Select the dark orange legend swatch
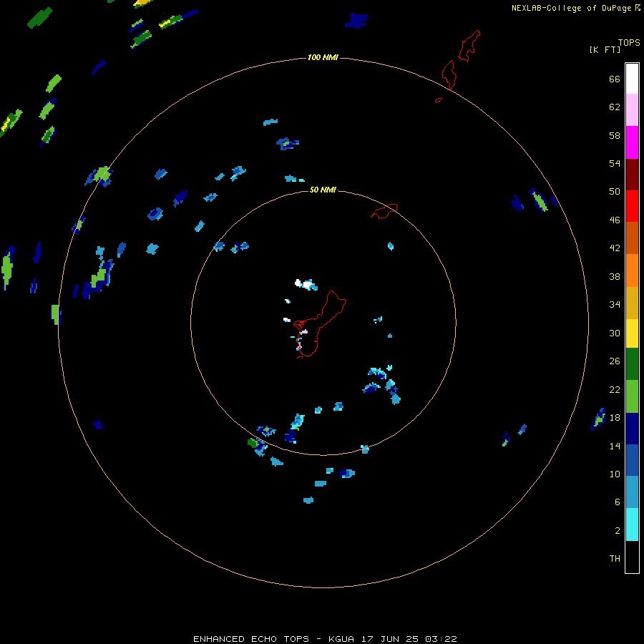 632,238
